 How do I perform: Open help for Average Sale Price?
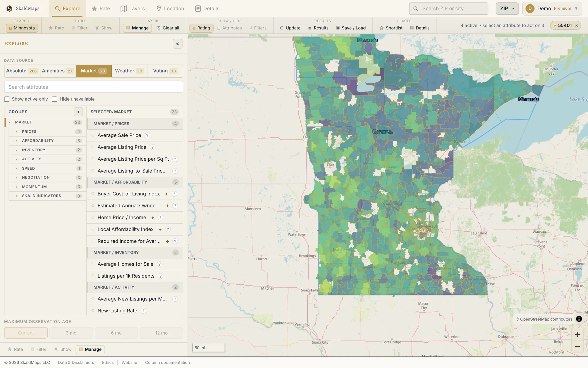click(147, 135)
